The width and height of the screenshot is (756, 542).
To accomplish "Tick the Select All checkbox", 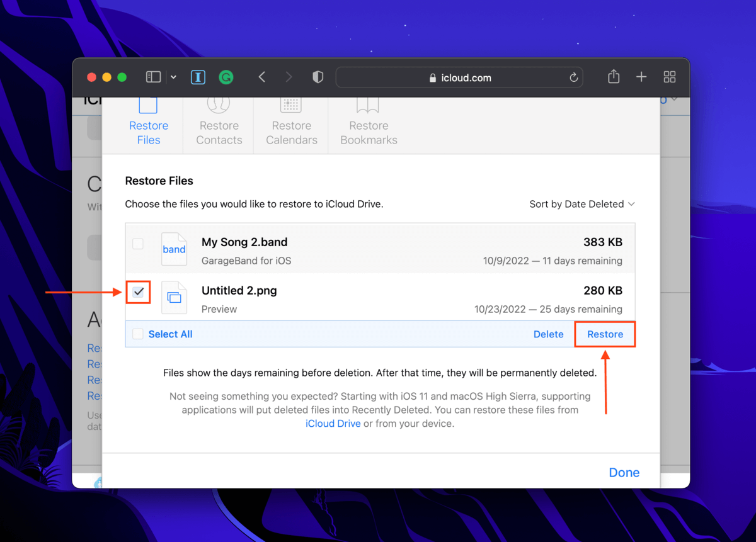I will pyautogui.click(x=138, y=334).
